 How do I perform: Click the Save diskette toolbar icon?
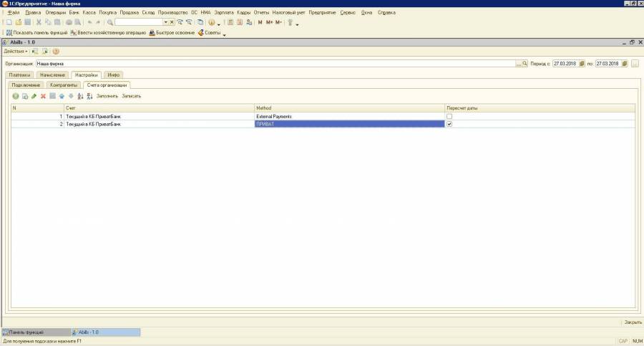tap(27, 22)
